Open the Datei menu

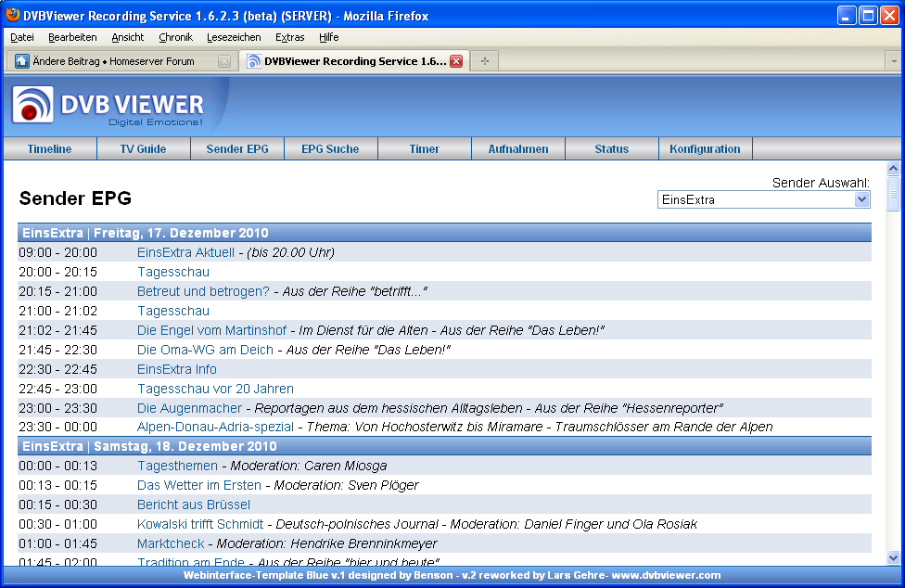22,37
